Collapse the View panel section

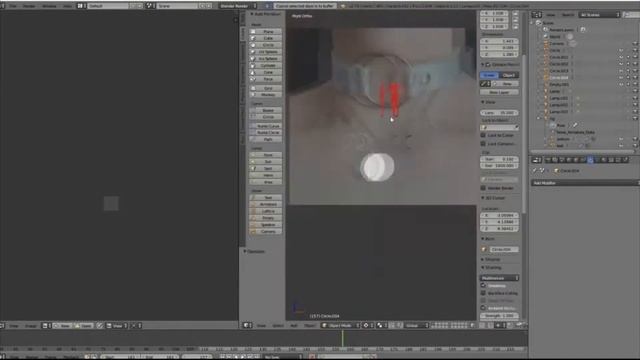[483, 102]
